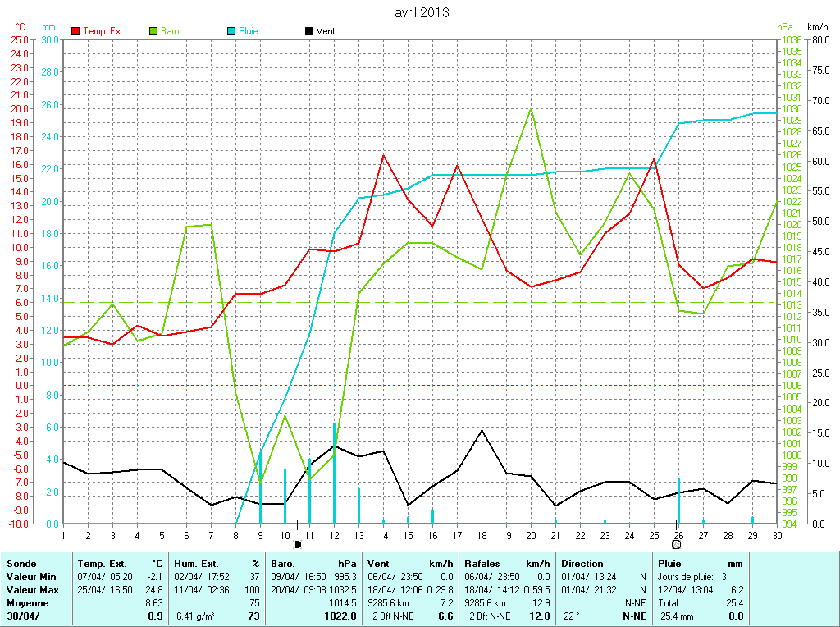The width and height of the screenshot is (840, 627).
Task: Select the Sonde header in the data table
Action: [21, 564]
